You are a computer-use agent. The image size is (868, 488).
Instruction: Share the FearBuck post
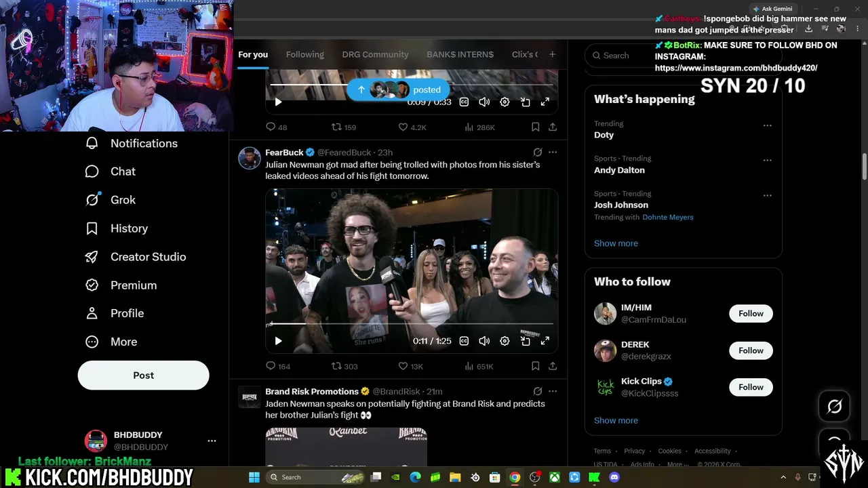553,366
